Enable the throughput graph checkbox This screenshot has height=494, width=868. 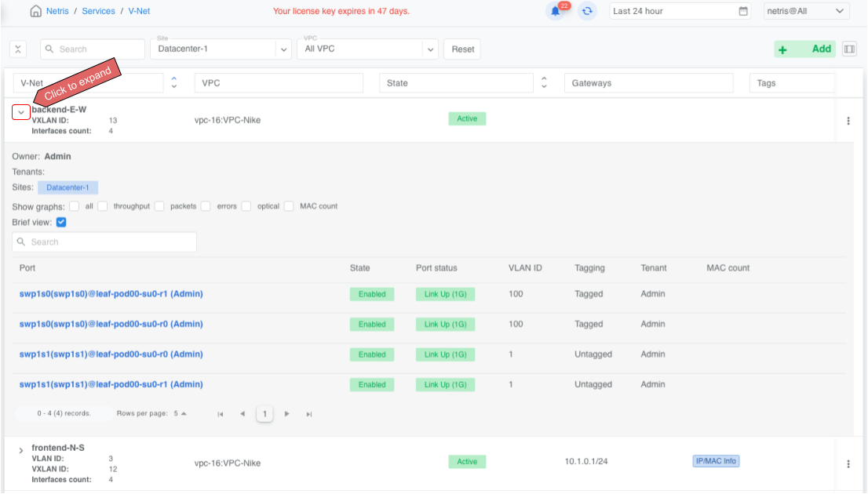(103, 206)
